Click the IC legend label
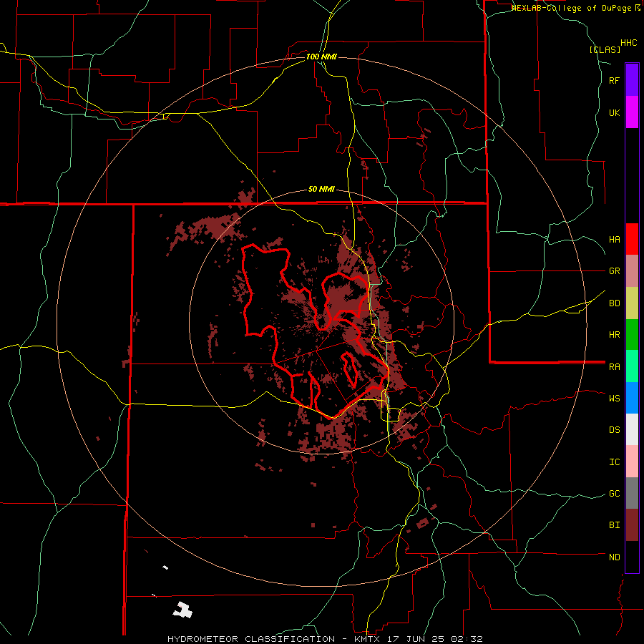The height and width of the screenshot is (644, 644). [x=614, y=462]
